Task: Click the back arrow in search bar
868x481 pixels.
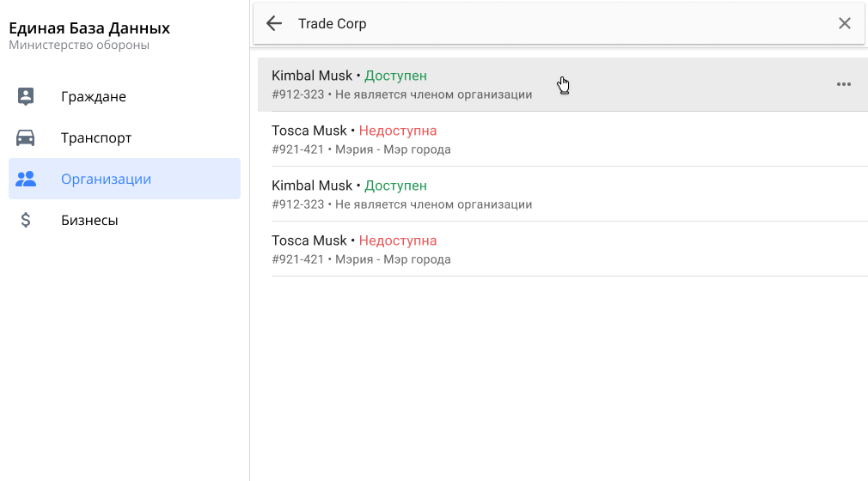Action: point(274,24)
